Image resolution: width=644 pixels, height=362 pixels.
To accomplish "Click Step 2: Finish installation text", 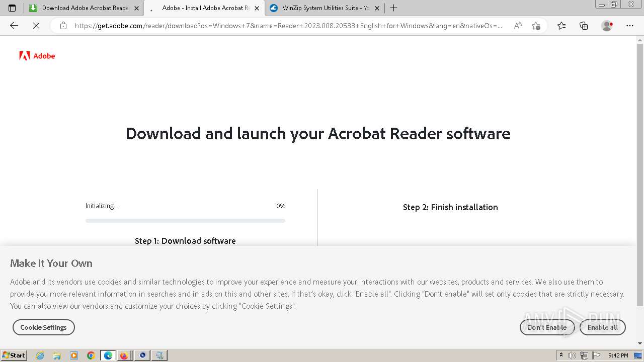I will point(450,207).
